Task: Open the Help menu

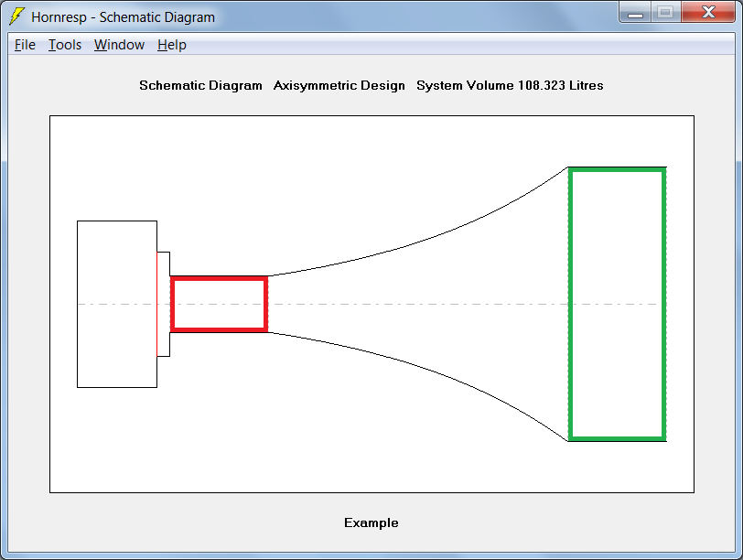Action: pos(172,45)
